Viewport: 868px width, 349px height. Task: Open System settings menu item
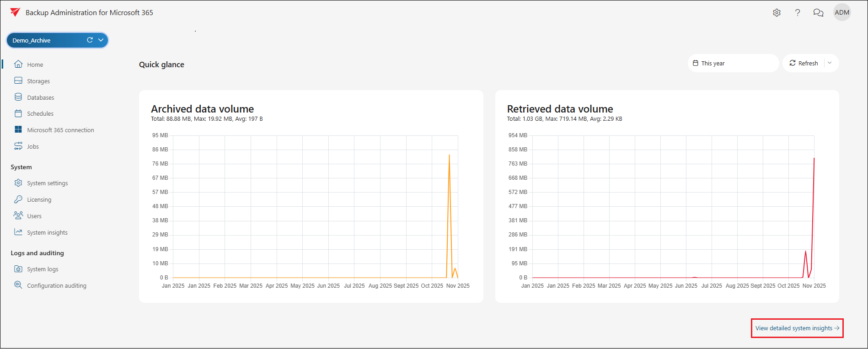[47, 183]
